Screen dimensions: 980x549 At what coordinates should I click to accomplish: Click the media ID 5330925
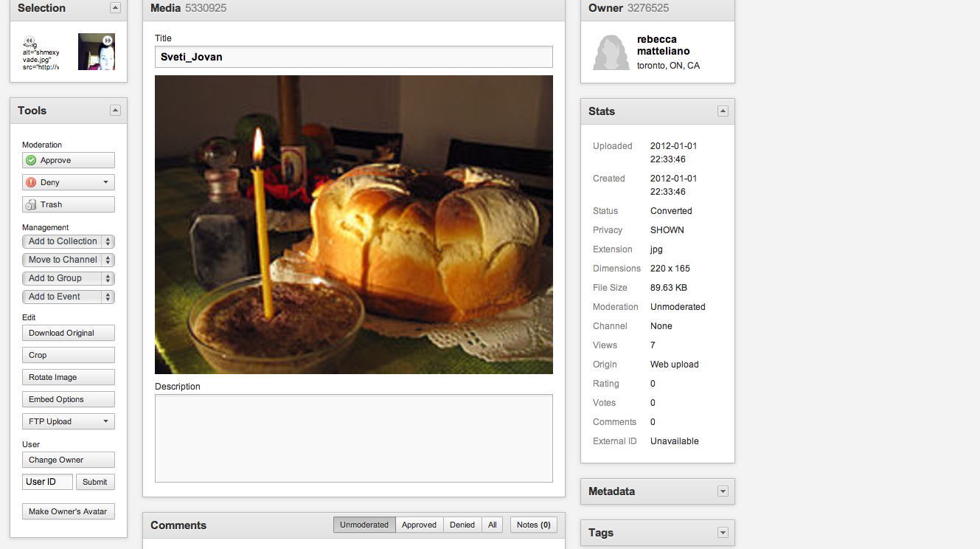coord(206,8)
